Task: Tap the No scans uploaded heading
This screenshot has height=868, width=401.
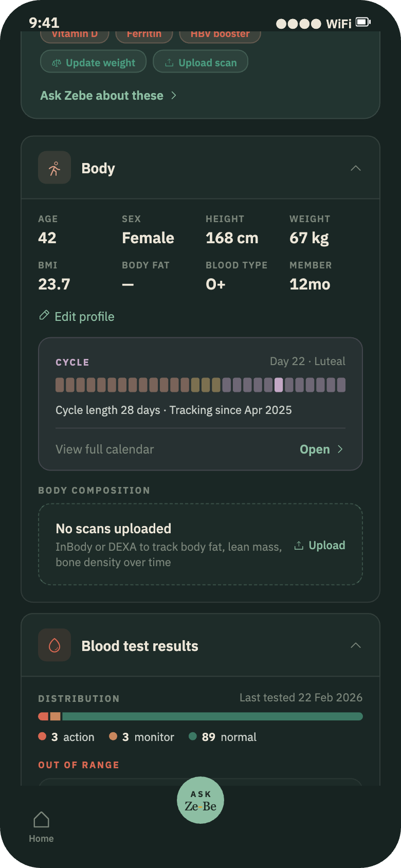Action: [x=114, y=529]
